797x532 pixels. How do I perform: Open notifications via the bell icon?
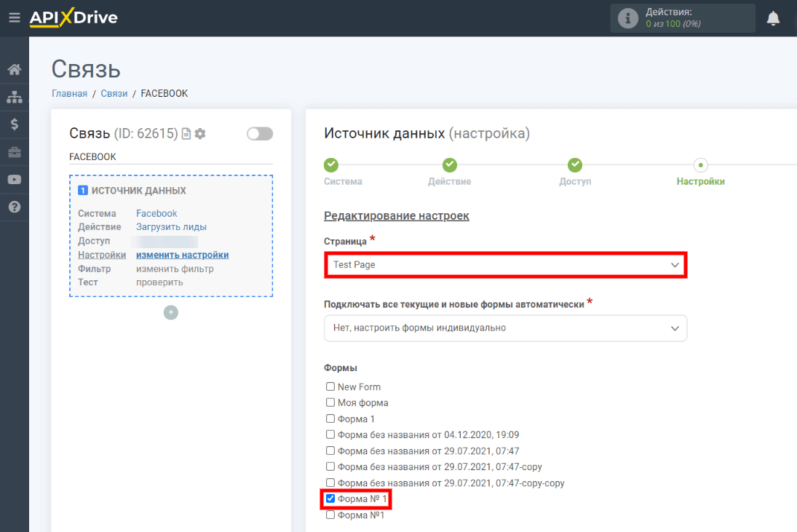click(x=773, y=17)
